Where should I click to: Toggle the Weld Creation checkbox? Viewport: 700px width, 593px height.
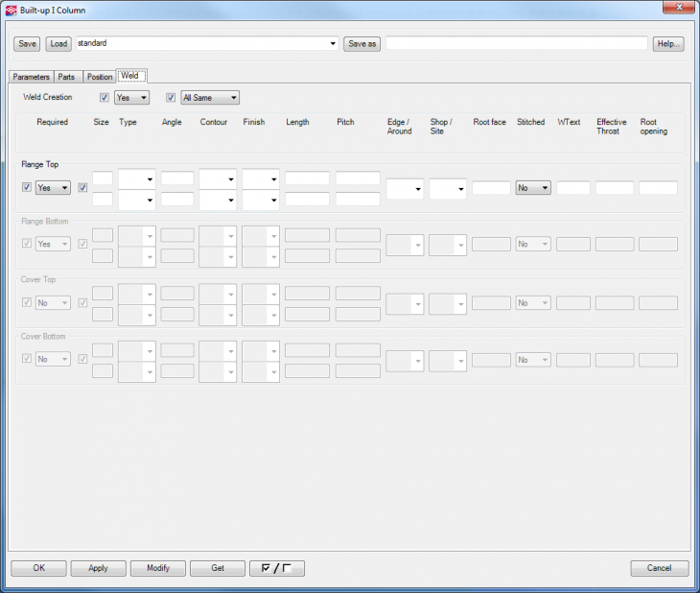pyautogui.click(x=105, y=98)
